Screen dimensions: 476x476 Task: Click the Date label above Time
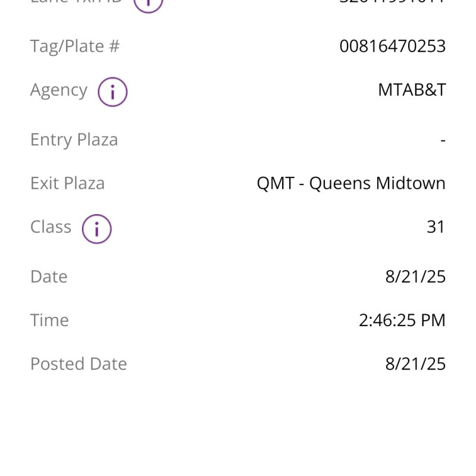(49, 277)
